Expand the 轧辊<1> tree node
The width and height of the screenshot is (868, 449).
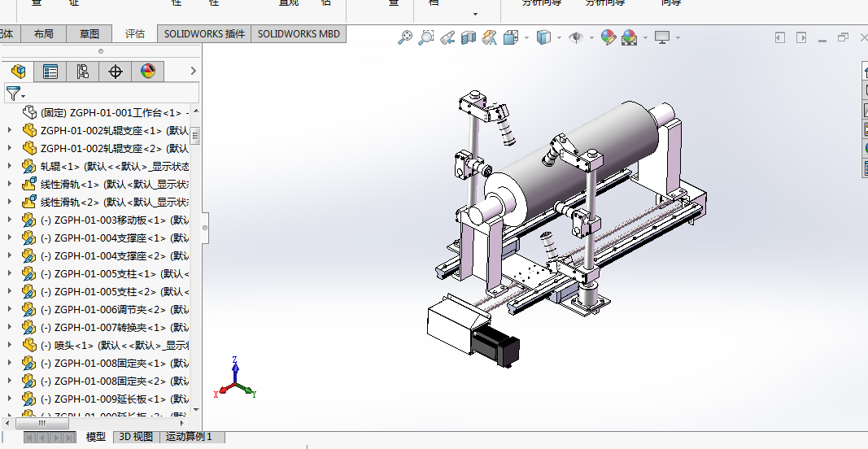tap(10, 166)
